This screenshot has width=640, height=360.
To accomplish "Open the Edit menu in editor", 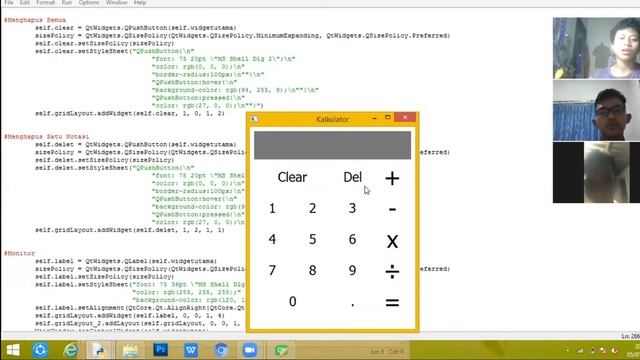I will [x=24, y=3].
